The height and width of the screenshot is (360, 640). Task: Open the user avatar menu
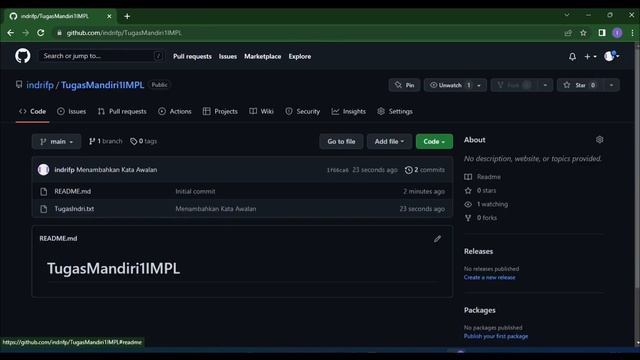(x=611, y=56)
